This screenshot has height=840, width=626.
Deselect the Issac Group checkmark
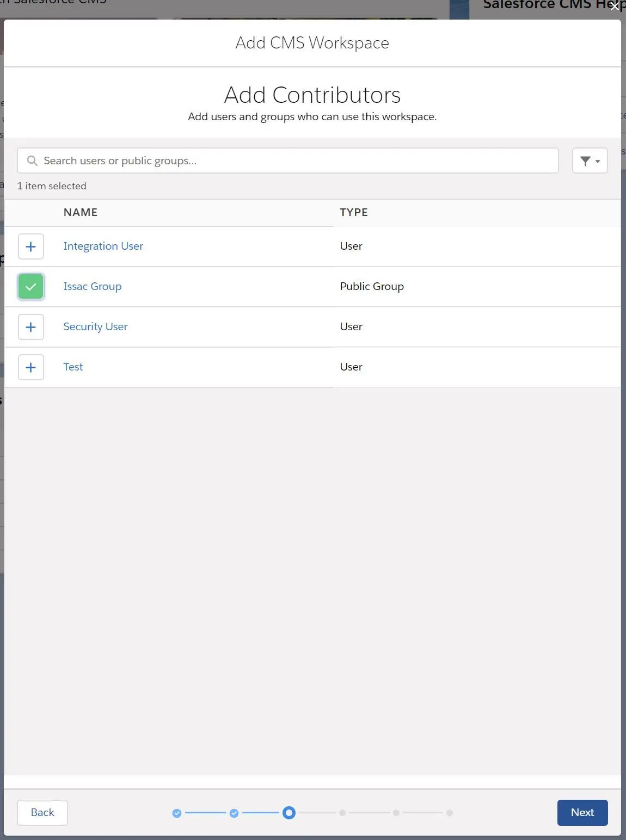[x=31, y=287]
